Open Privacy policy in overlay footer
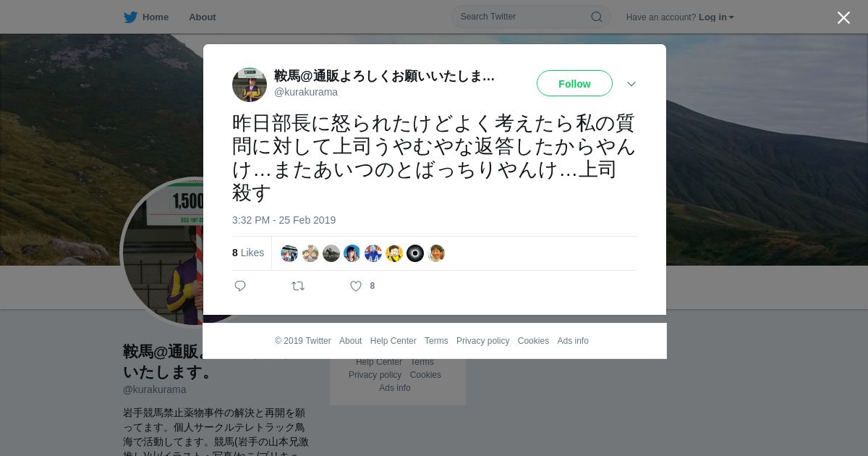This screenshot has width=868, height=456. (x=482, y=341)
